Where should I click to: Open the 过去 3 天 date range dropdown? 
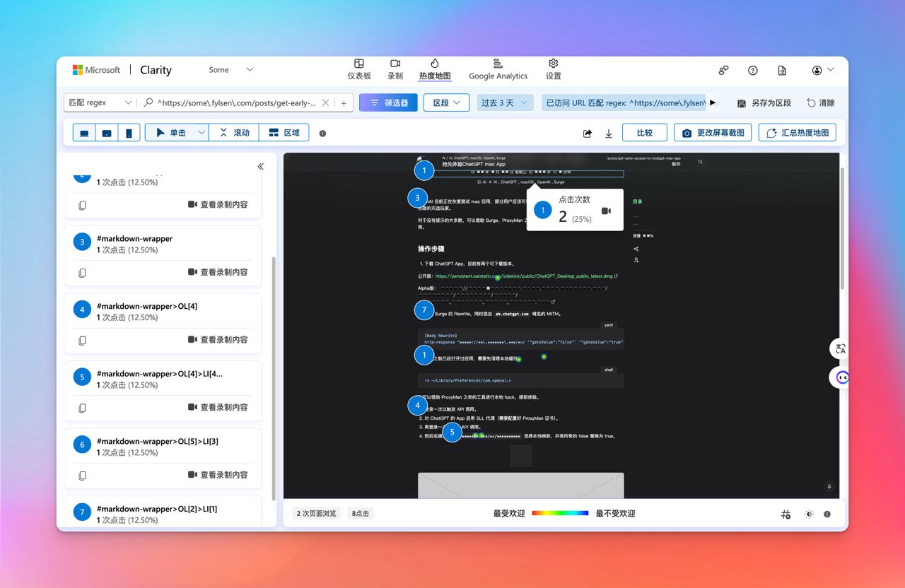click(505, 102)
